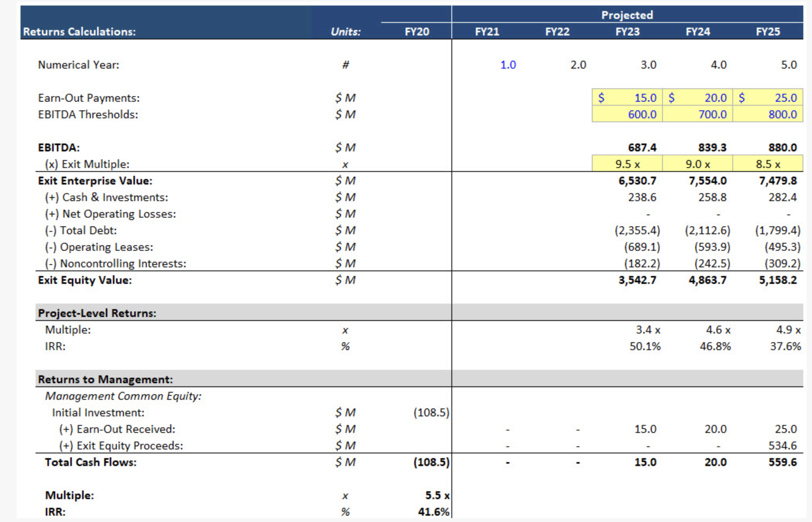The width and height of the screenshot is (812, 522).
Task: Click the Projected header label
Action: pos(627,15)
